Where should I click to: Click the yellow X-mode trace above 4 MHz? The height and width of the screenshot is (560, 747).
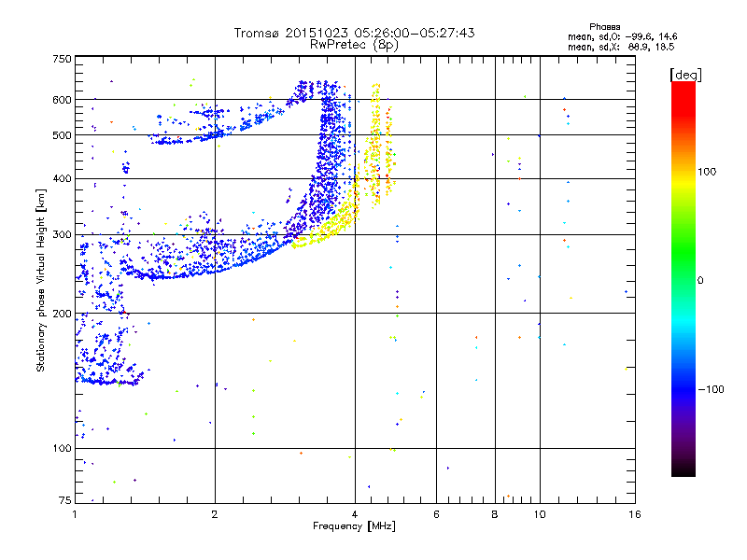(375, 146)
